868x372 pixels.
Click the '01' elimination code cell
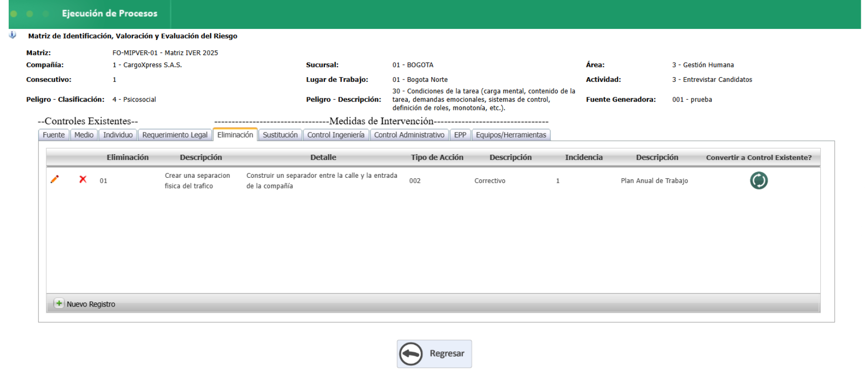click(104, 181)
